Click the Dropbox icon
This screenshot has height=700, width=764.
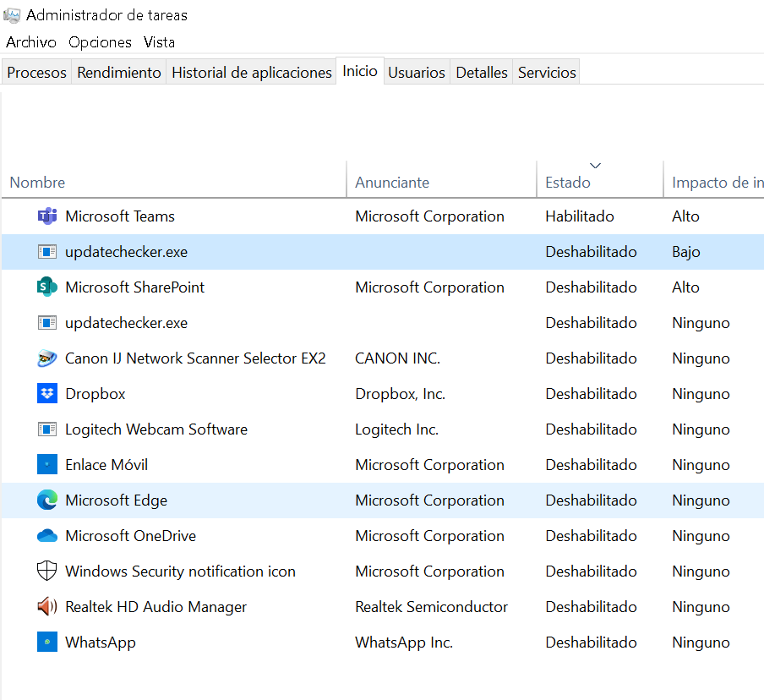coord(47,393)
